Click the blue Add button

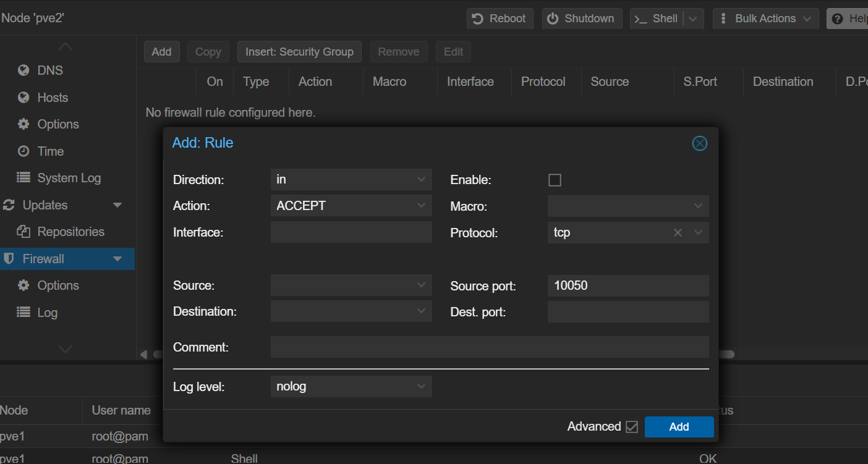[679, 427]
